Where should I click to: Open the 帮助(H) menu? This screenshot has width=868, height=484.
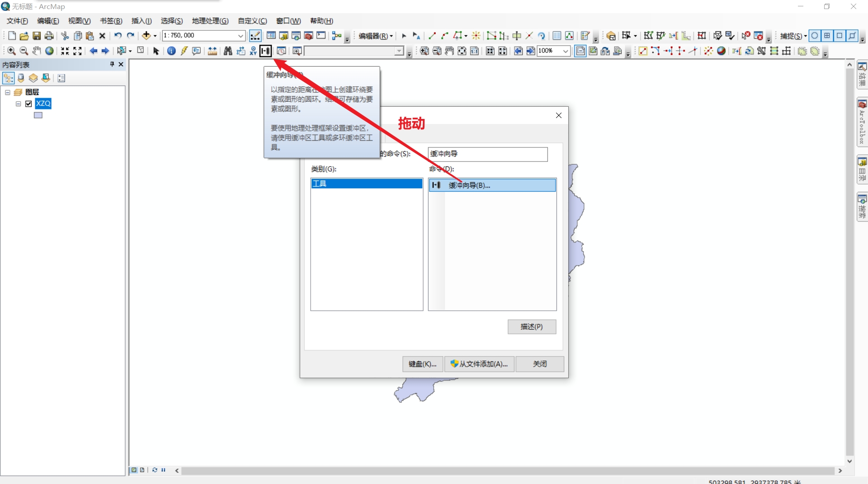pos(321,21)
